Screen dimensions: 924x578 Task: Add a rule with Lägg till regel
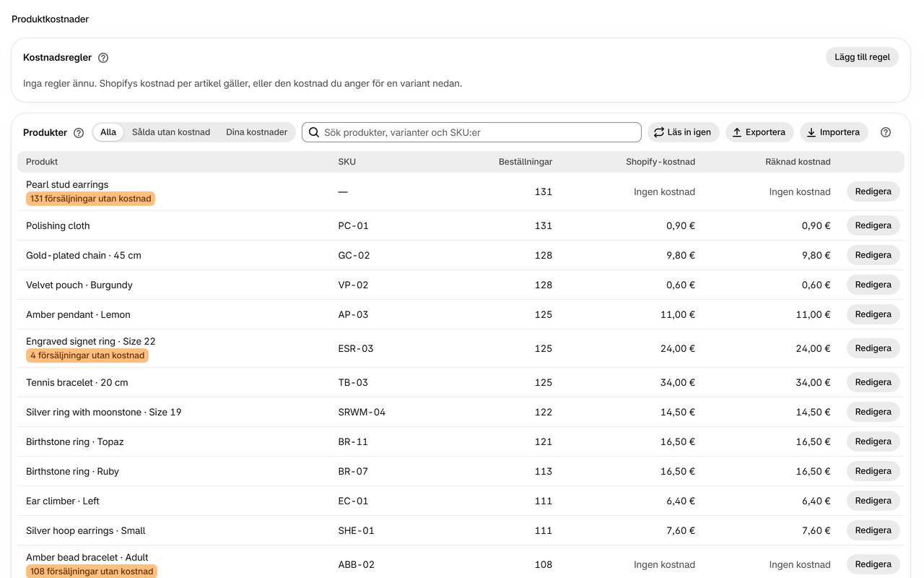click(x=862, y=57)
